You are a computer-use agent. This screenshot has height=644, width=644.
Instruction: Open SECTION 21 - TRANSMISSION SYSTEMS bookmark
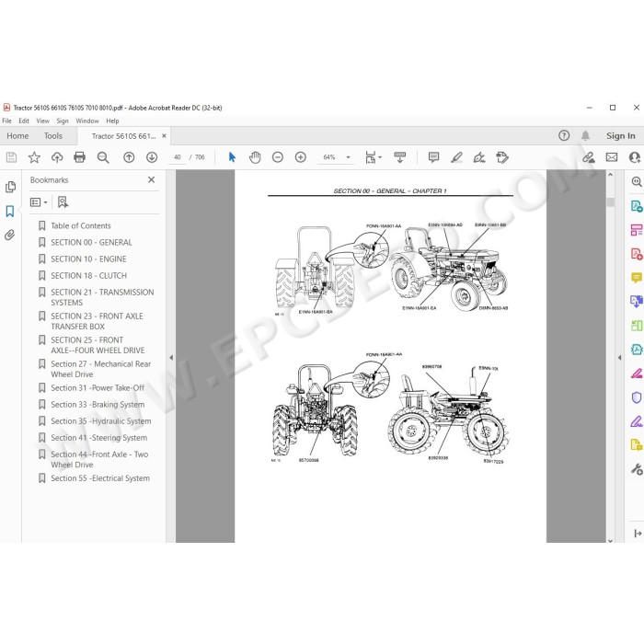tap(102, 297)
